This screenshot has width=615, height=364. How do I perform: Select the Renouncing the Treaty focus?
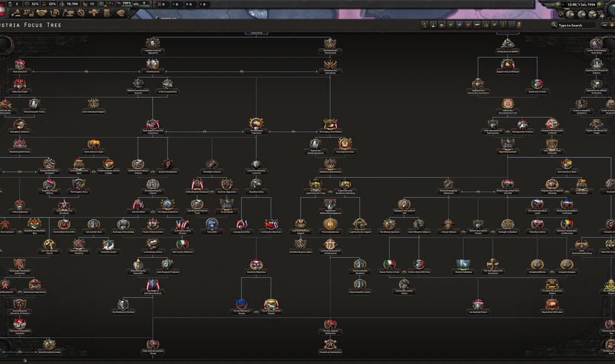tap(35, 106)
